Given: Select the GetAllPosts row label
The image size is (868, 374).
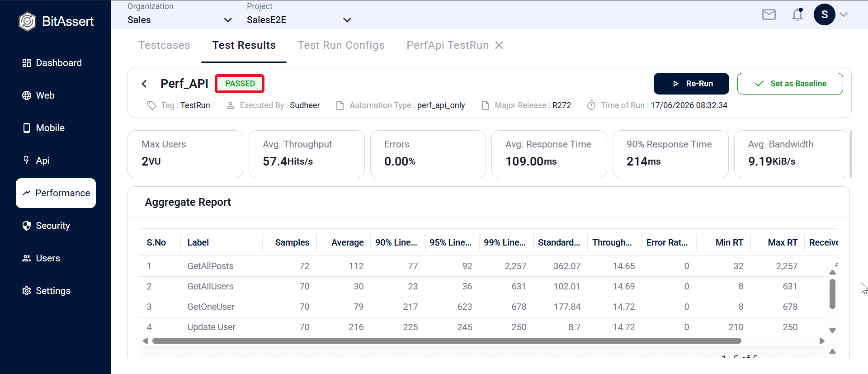Looking at the screenshot, I should coord(210,266).
